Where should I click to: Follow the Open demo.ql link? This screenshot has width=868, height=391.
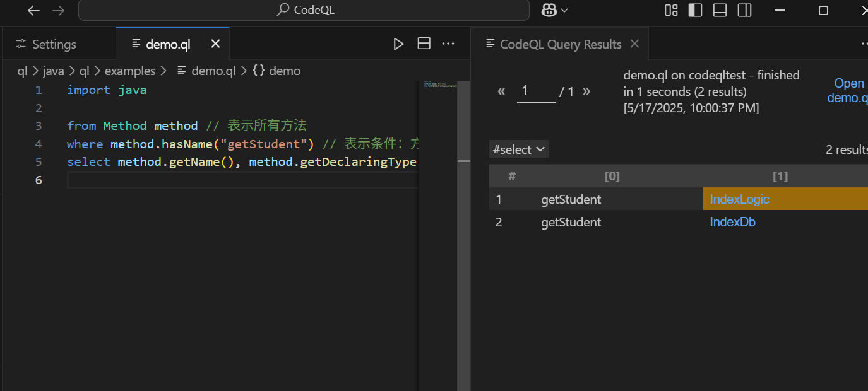point(848,91)
